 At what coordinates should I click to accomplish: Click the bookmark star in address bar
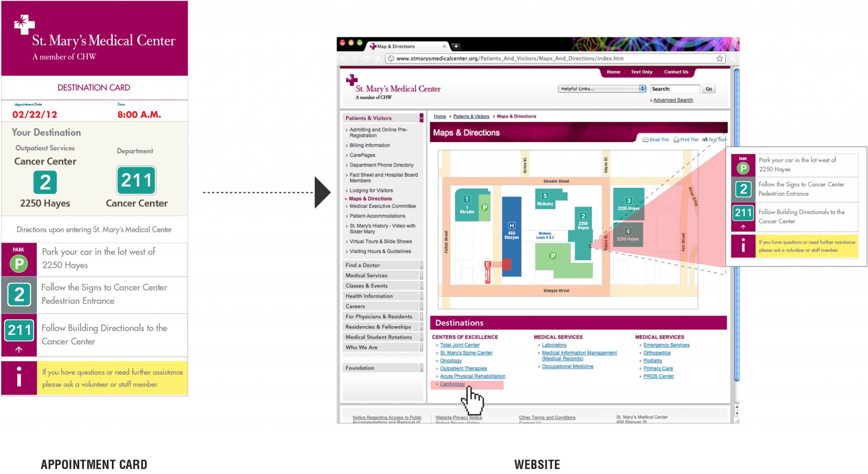pos(719,59)
